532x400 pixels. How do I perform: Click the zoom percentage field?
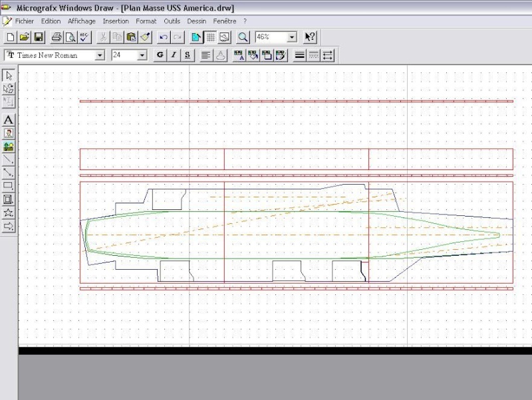point(271,37)
